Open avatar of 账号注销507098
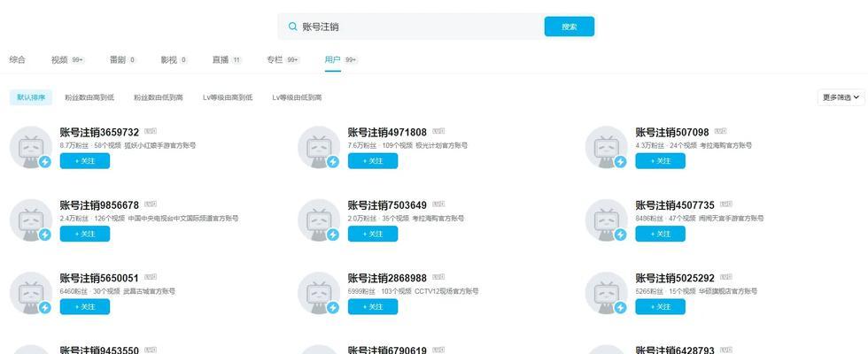 click(606, 147)
